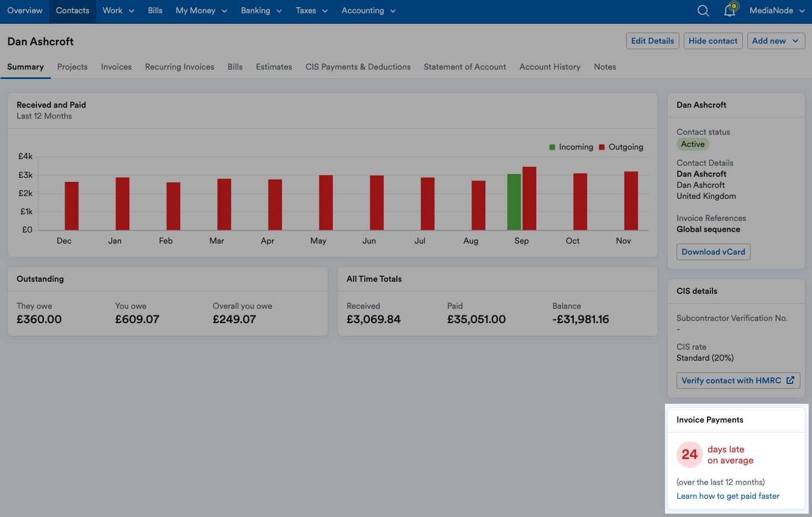The width and height of the screenshot is (812, 517).
Task: Open Bills in the top navigation
Action: [155, 10]
